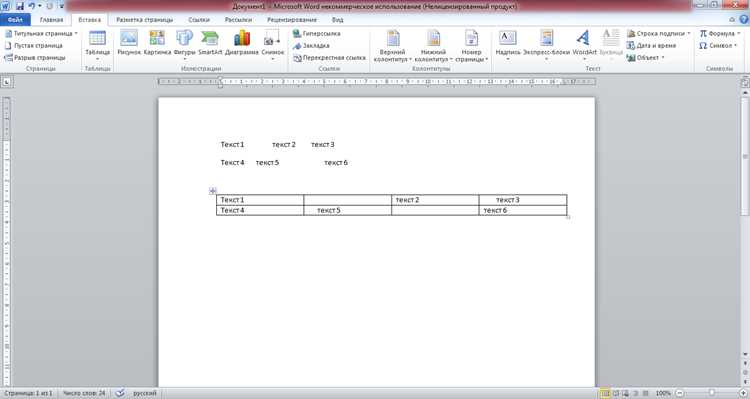Image resolution: width=750 pixels, height=399 pixels.
Task: Open the Файл tab
Action: [x=15, y=20]
